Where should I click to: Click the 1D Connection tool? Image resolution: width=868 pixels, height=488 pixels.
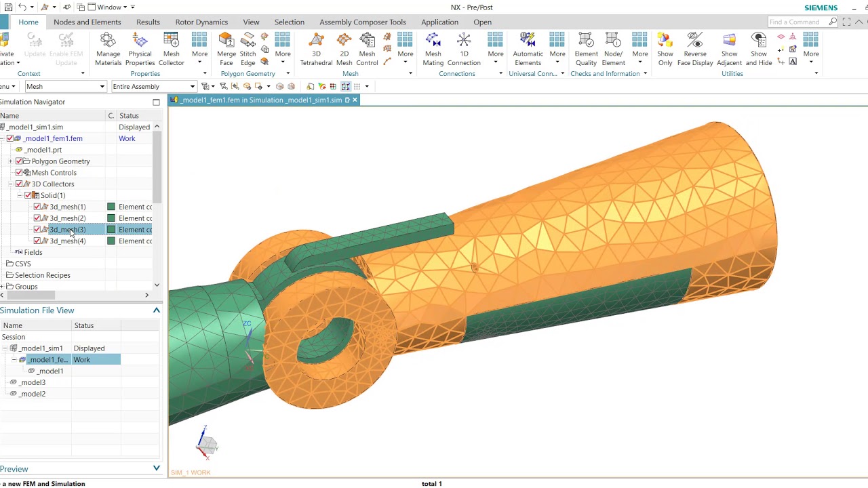pos(464,49)
